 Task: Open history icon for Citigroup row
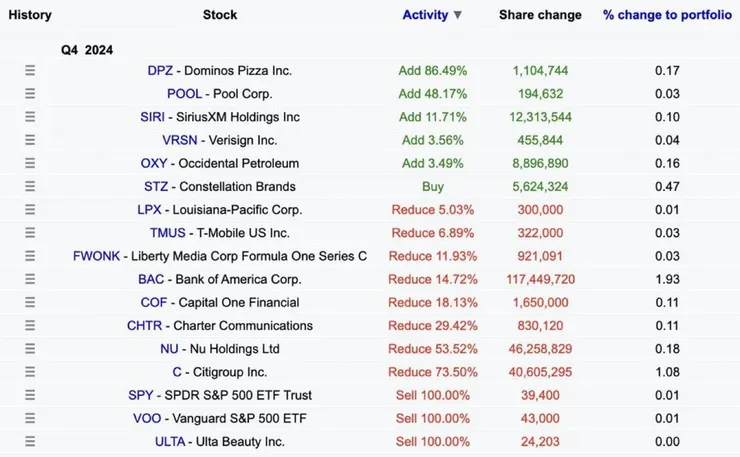coord(30,372)
